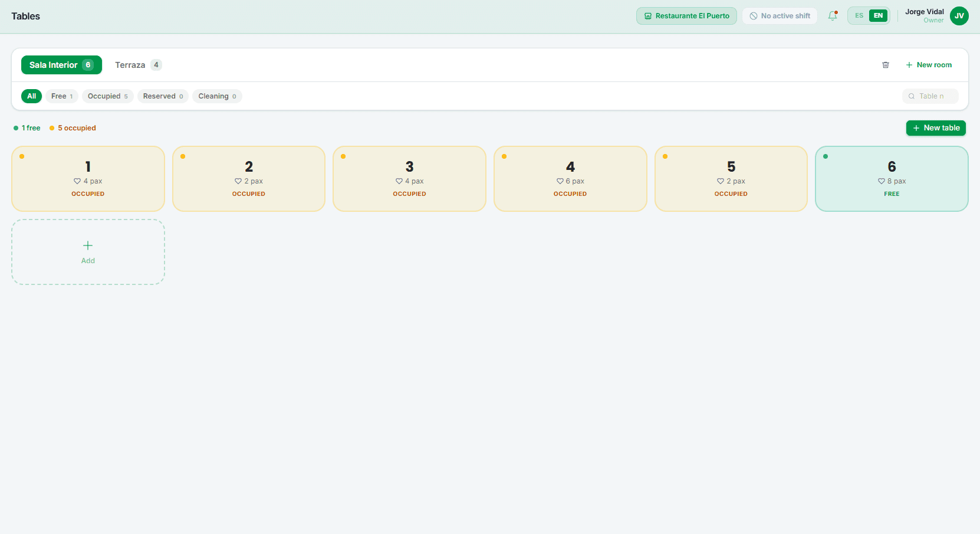Filter tables by Occupied status
980x534 pixels.
108,96
